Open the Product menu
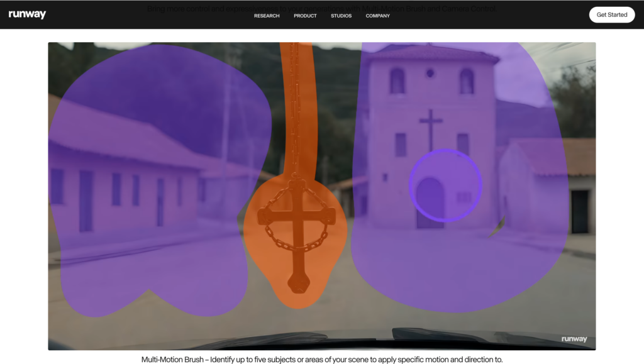644x364 pixels. (x=305, y=16)
